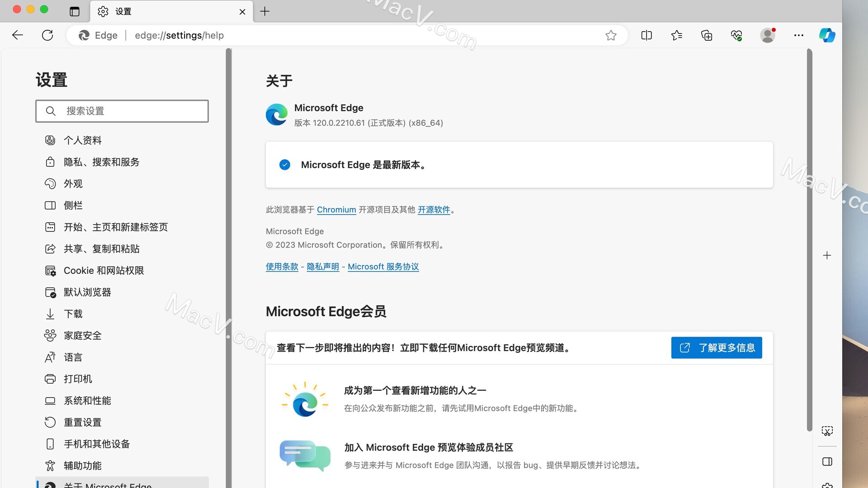Open the favorites list icon

677,35
